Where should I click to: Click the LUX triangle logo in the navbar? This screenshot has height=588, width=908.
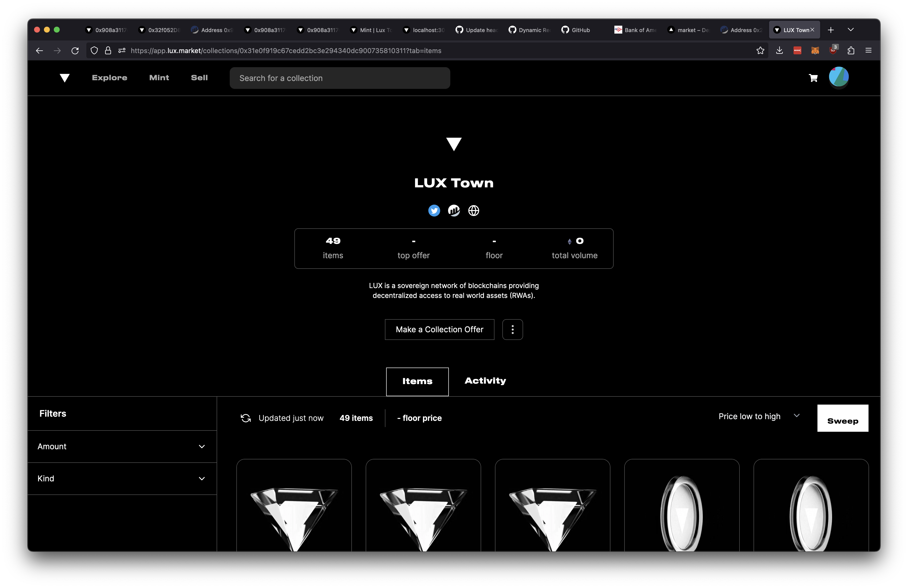[x=64, y=78]
